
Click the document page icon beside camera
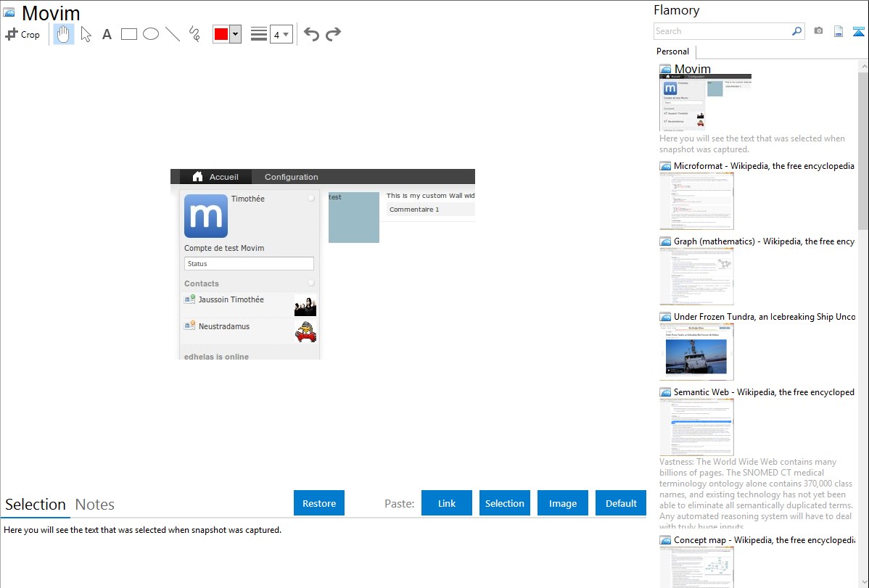pyautogui.click(x=839, y=31)
